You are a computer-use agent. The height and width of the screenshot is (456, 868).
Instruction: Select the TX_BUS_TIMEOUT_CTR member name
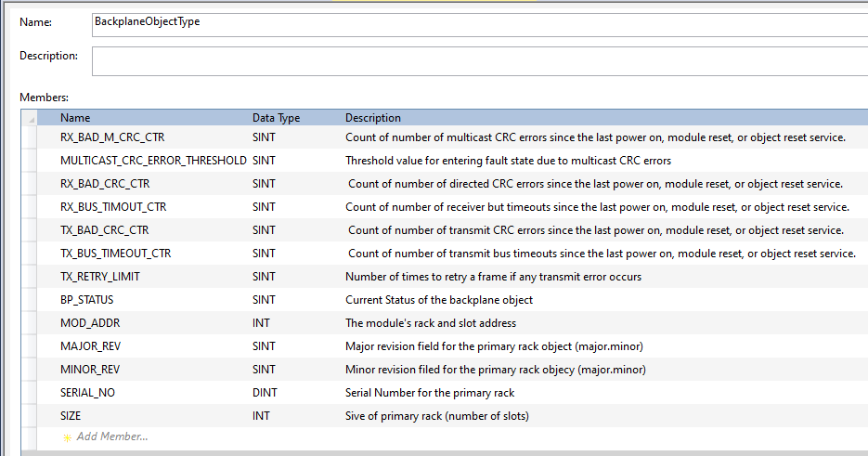pos(116,254)
